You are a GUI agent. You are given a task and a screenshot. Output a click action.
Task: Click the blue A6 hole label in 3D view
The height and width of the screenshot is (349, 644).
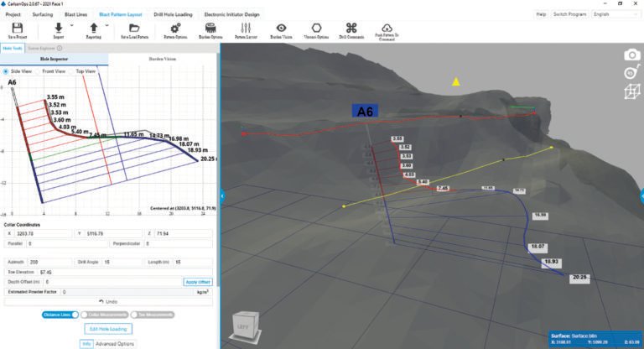pyautogui.click(x=365, y=112)
